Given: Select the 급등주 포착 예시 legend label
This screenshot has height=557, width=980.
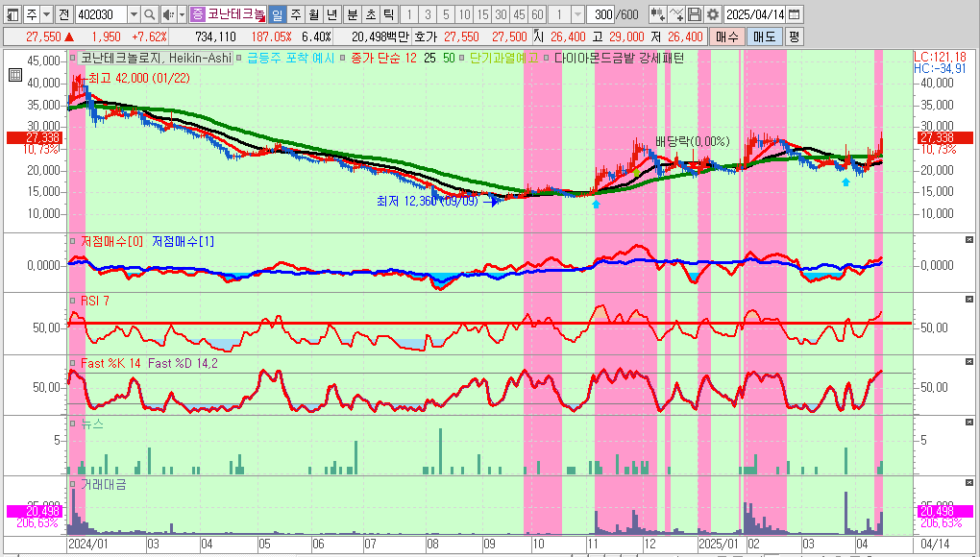Looking at the screenshot, I should pyautogui.click(x=290, y=58).
